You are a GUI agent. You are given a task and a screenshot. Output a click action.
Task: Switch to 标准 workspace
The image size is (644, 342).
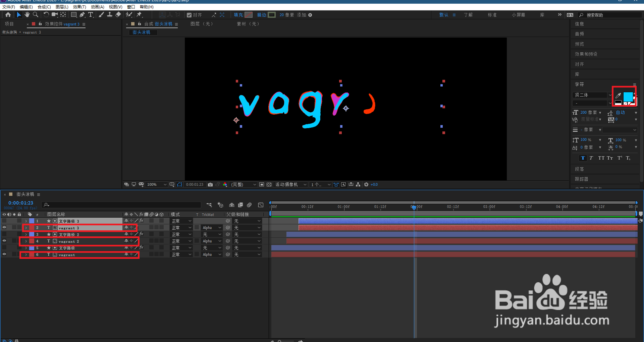click(x=492, y=15)
